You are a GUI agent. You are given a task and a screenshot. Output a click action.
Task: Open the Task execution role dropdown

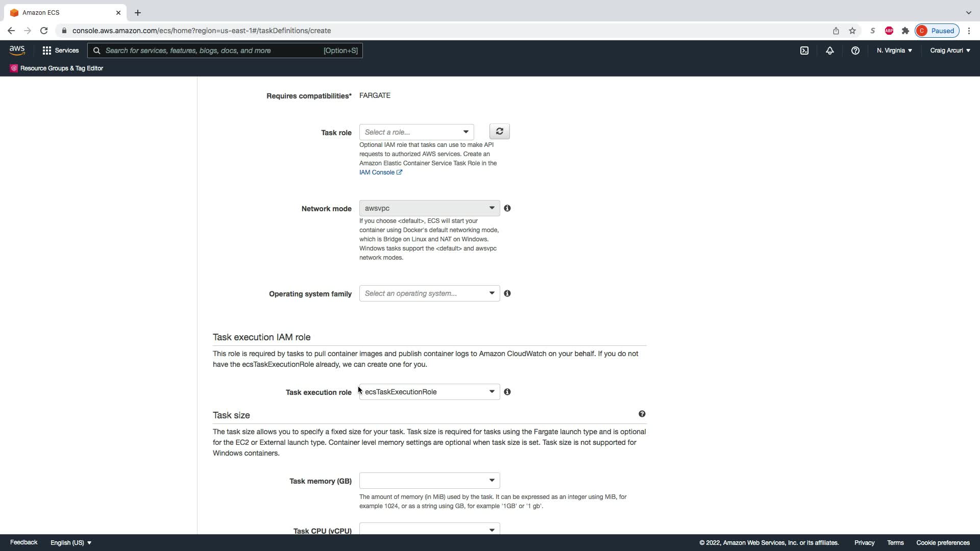pyautogui.click(x=429, y=392)
